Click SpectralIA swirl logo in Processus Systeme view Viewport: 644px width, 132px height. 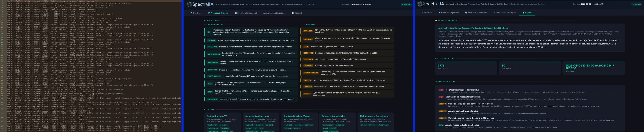click(x=189, y=4)
